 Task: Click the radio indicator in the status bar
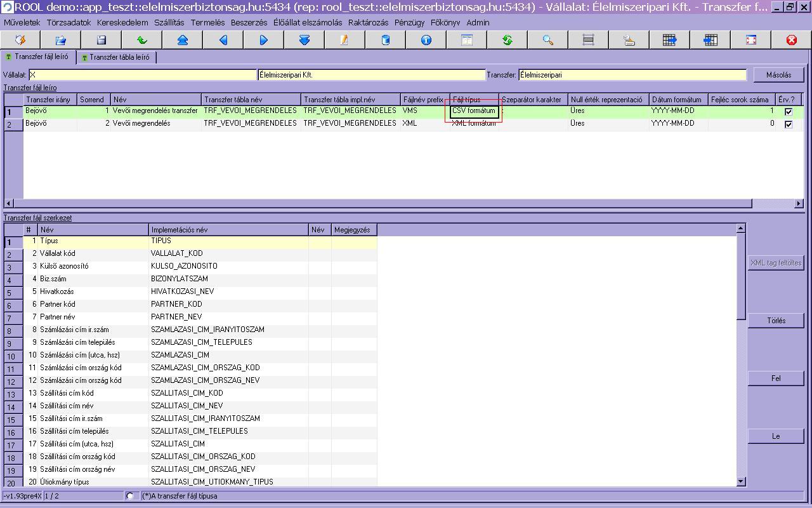click(x=130, y=496)
